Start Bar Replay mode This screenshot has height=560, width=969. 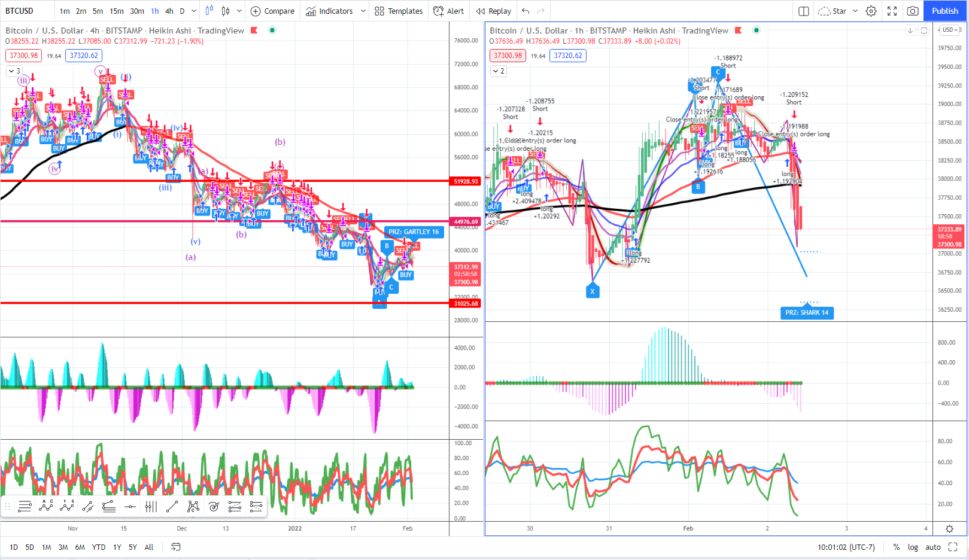pos(494,11)
